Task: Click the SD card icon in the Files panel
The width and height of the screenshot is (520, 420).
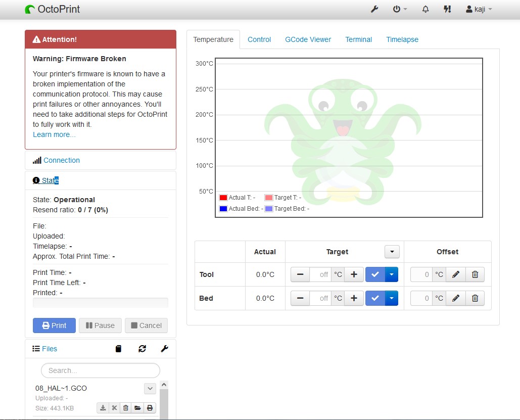Action: coord(118,349)
